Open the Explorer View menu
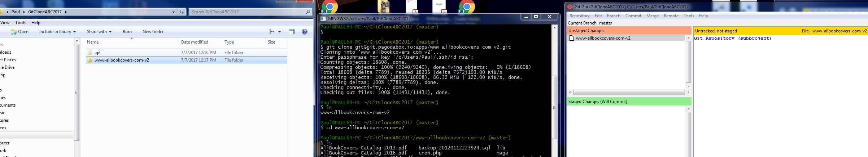The image size is (868, 157). 5,22
